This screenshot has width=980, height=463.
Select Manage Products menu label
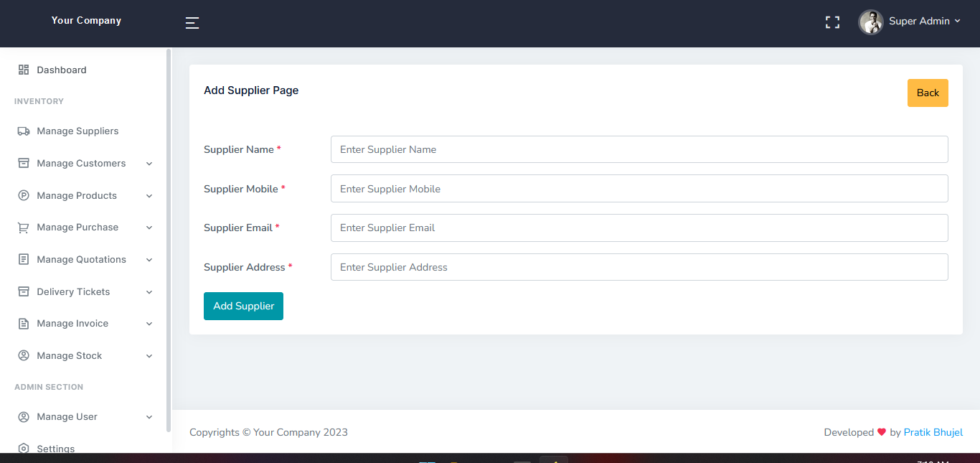tap(77, 195)
